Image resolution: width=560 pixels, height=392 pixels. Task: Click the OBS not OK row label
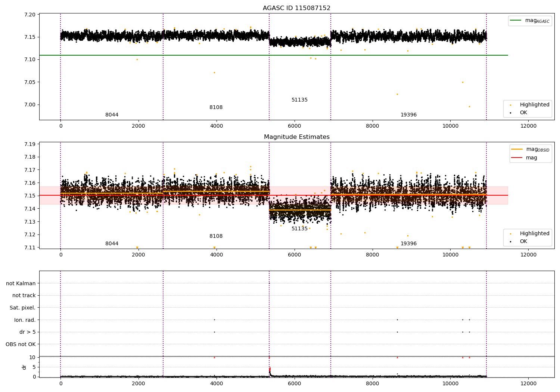tap(21, 344)
